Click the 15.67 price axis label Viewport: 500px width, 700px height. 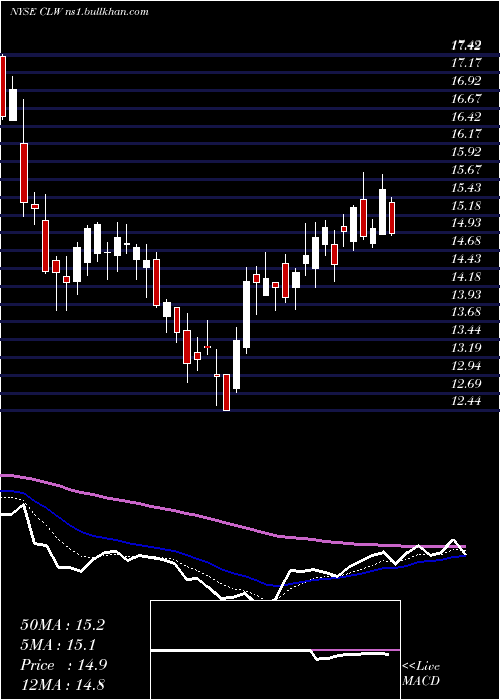coord(466,170)
